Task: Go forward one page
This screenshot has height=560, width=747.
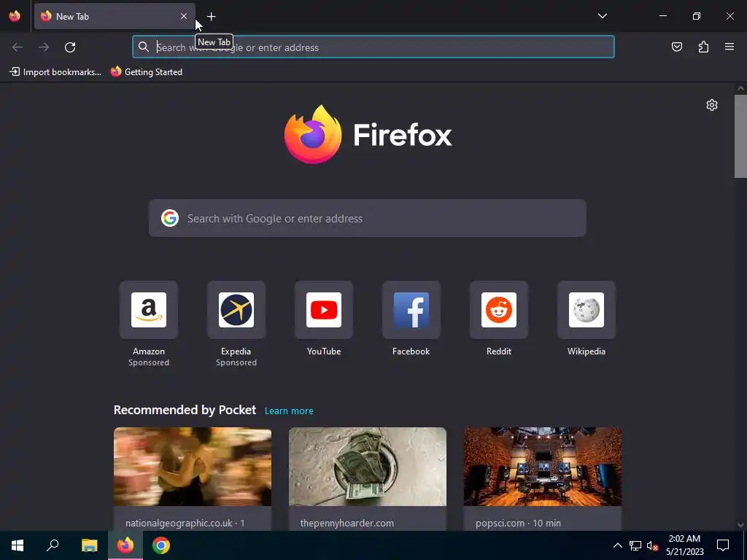Action: pyautogui.click(x=44, y=47)
